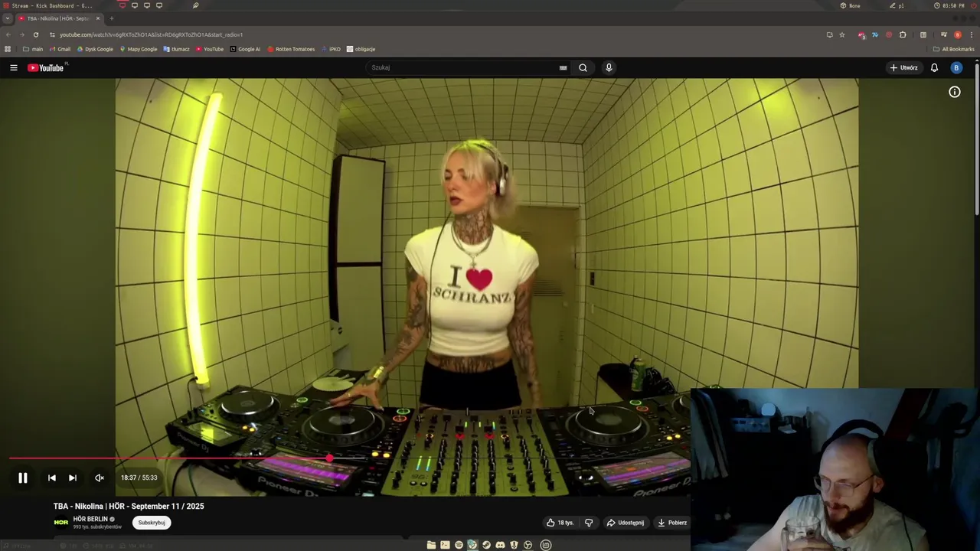Bookmark this page with the star

pos(842,34)
